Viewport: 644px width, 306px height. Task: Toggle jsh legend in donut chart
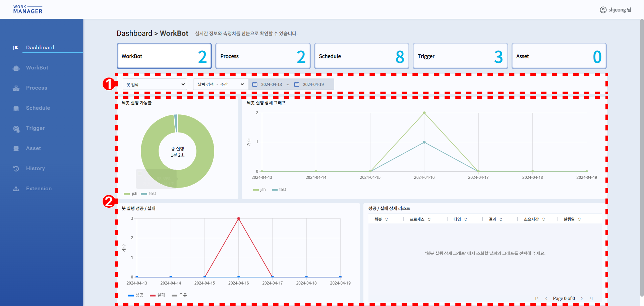[x=130, y=194]
